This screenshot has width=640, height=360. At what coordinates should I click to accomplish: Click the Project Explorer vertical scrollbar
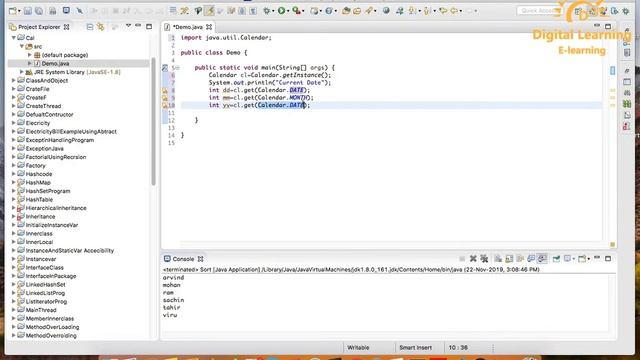(x=153, y=121)
